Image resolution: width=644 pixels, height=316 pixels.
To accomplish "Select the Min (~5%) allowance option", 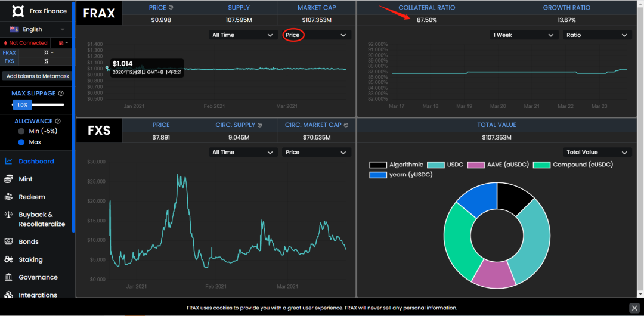I will click(21, 131).
